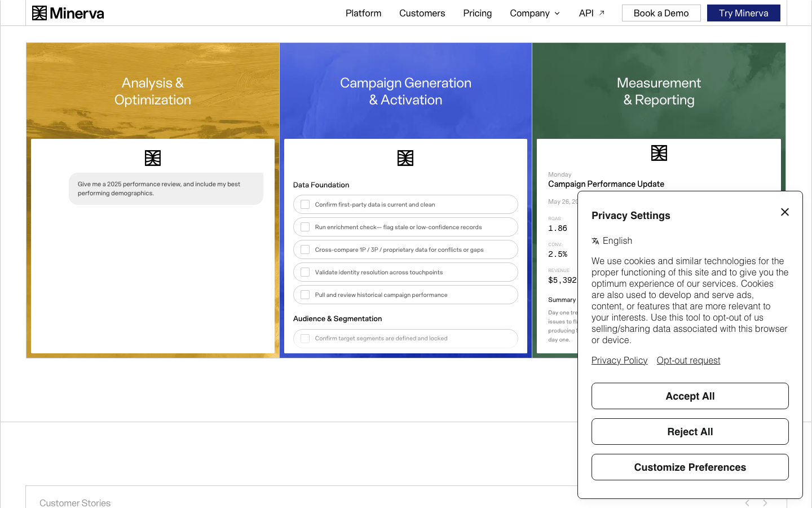Click Minerva icon in Measurement & Reporting card

(x=659, y=153)
